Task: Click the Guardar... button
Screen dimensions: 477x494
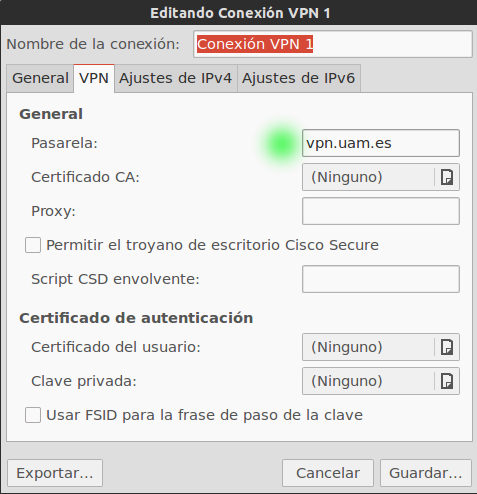Action: coord(426,473)
